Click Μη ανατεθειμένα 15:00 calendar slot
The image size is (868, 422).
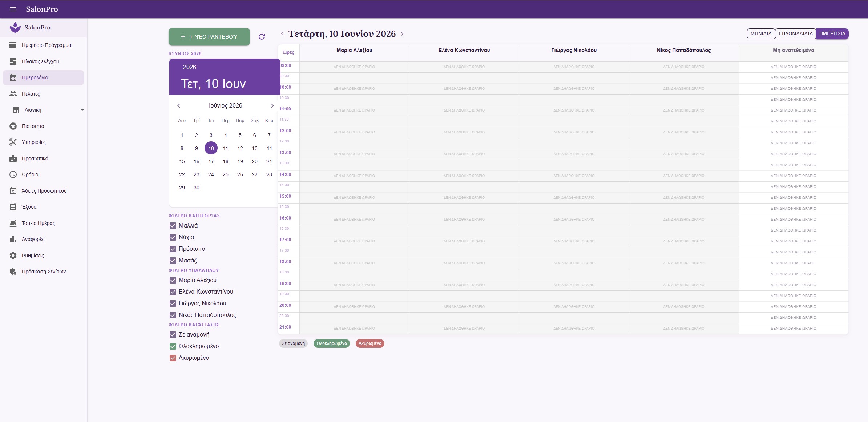point(794,198)
